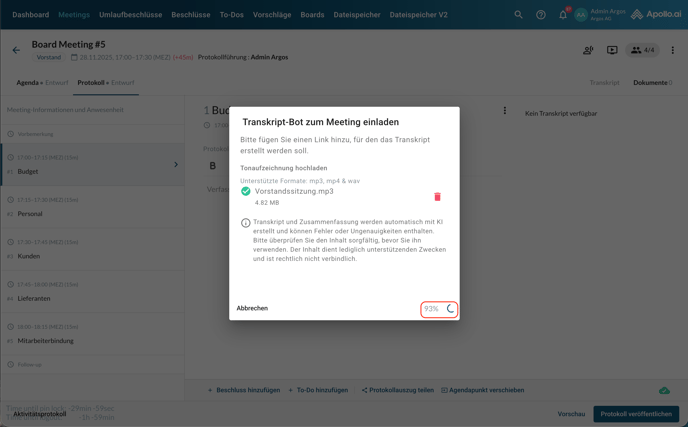Delete the uploaded Vorstandssitzung.mp3 file
The width and height of the screenshot is (688, 427).
pyautogui.click(x=437, y=197)
